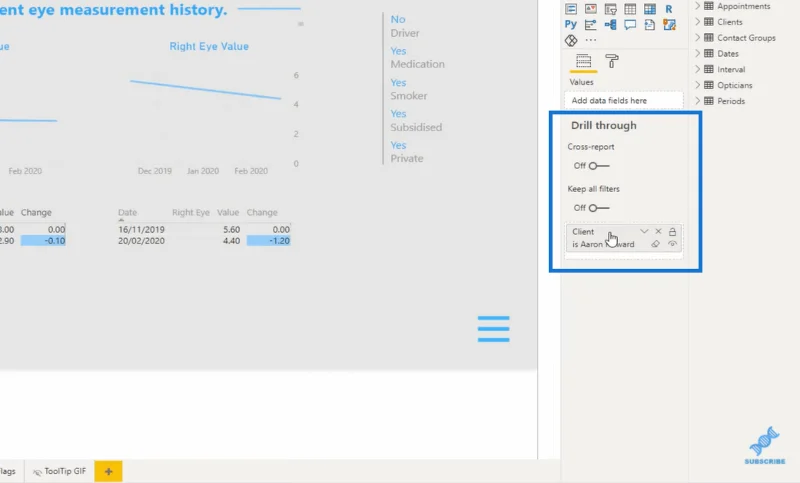Select the highlighted -1.20 change cell
Viewport: 800px width, 483px height.
(x=269, y=241)
